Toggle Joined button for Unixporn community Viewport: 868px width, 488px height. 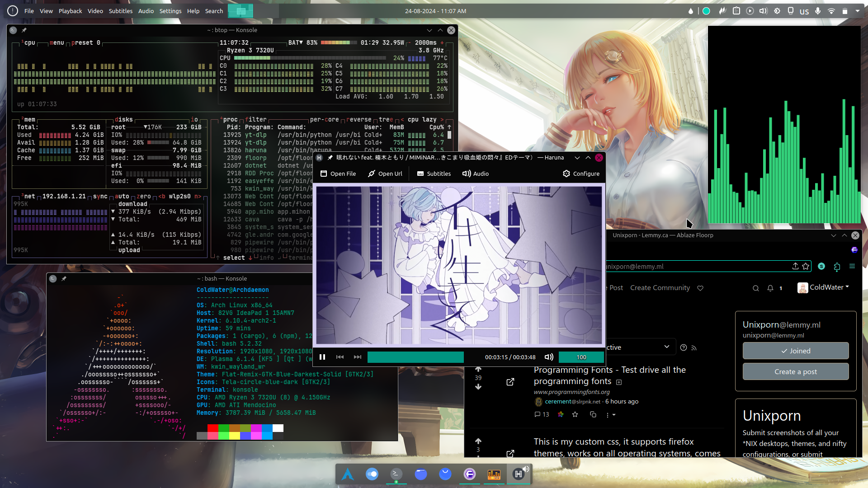[796, 351]
